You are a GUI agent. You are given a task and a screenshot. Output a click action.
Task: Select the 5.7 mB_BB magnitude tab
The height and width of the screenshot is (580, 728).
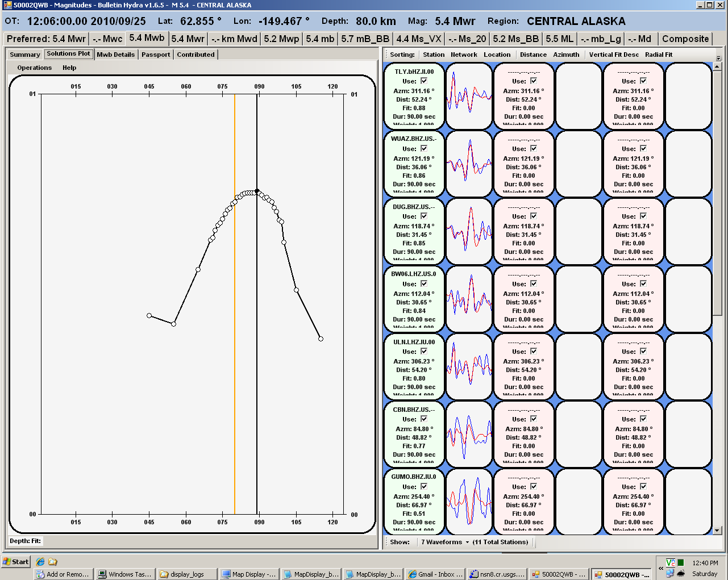(x=365, y=39)
